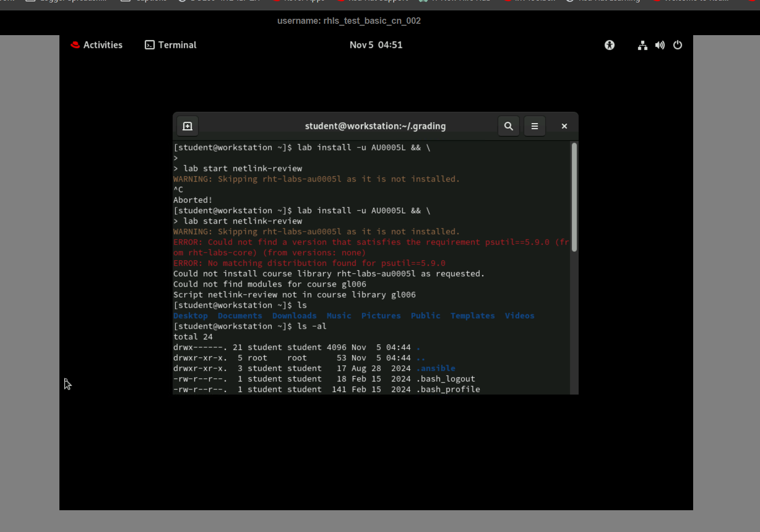
Task: Click the terminal's vertical scrollbar
Action: coord(574,198)
